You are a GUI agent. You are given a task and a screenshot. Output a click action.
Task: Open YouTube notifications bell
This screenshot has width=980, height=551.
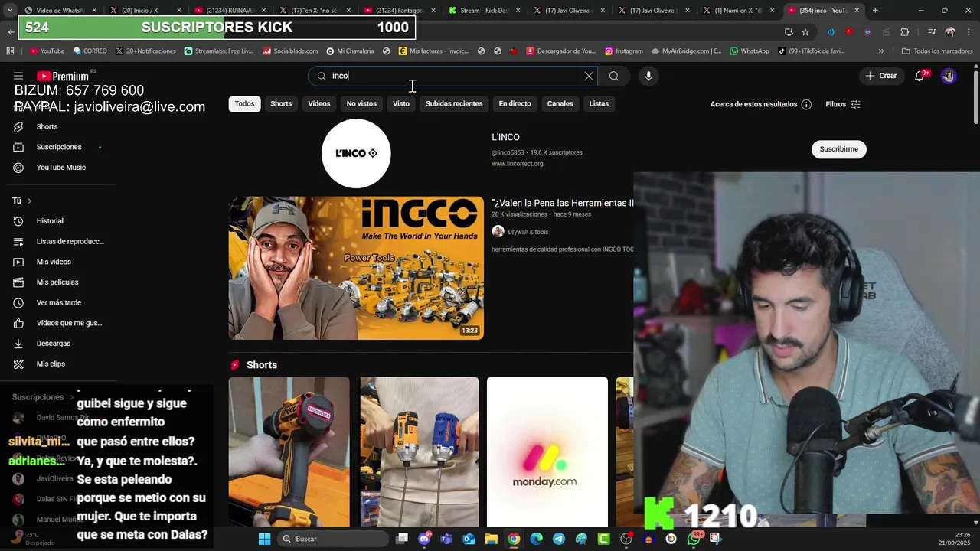920,76
